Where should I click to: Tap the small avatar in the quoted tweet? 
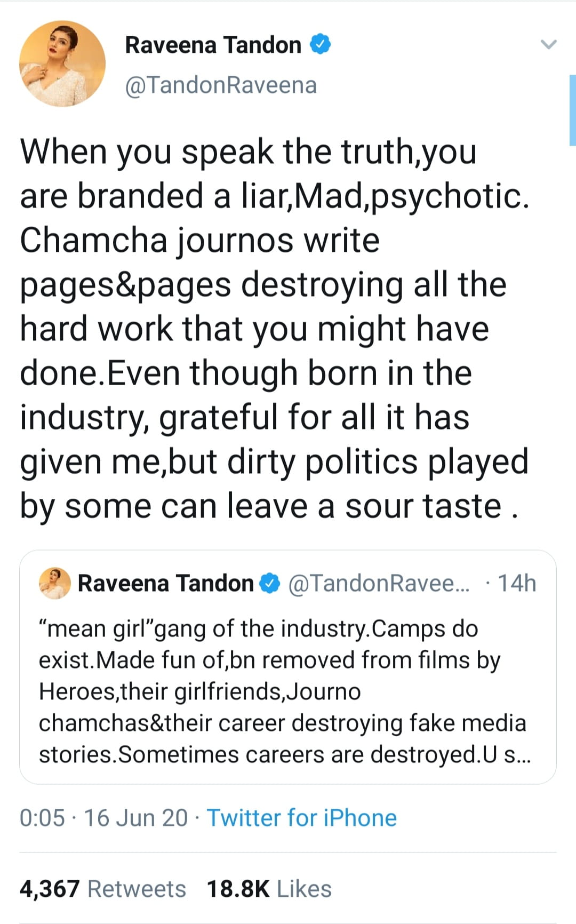(55, 583)
